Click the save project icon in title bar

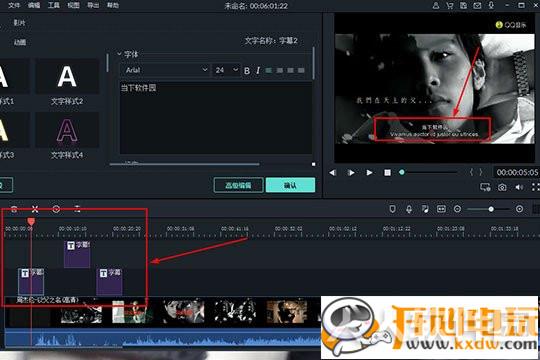tap(464, 5)
